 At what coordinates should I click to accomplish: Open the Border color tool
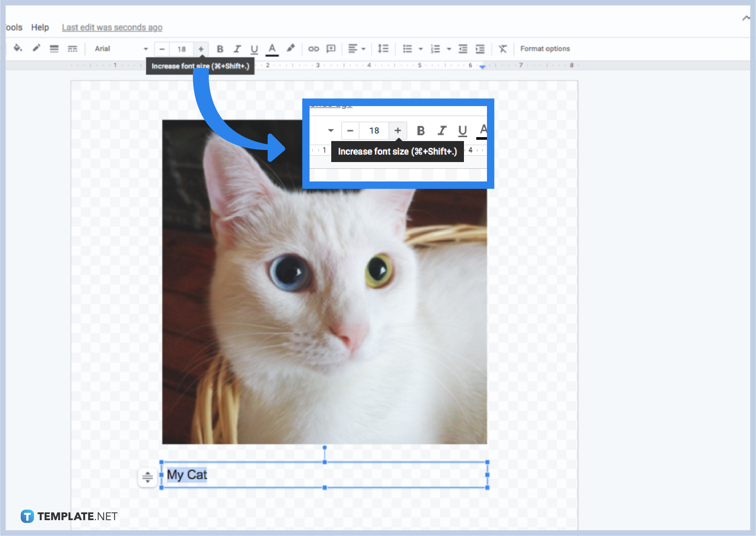coord(36,49)
